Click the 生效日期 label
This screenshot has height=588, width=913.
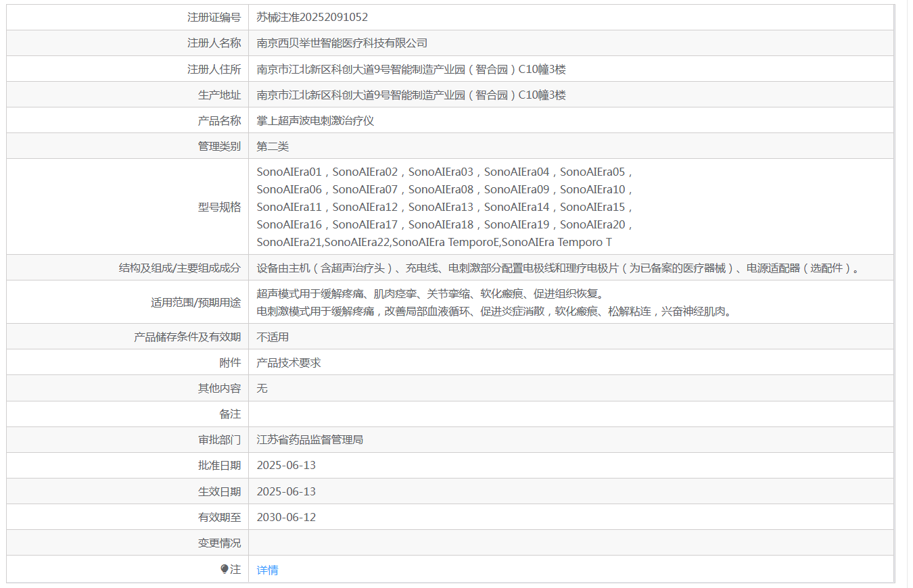click(x=219, y=491)
